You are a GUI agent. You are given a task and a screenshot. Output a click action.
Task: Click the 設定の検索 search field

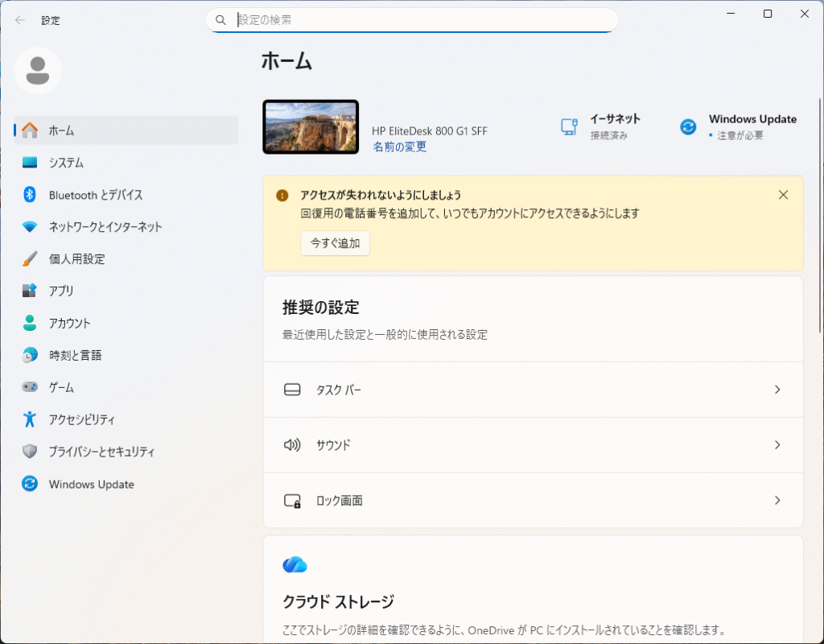[418, 20]
